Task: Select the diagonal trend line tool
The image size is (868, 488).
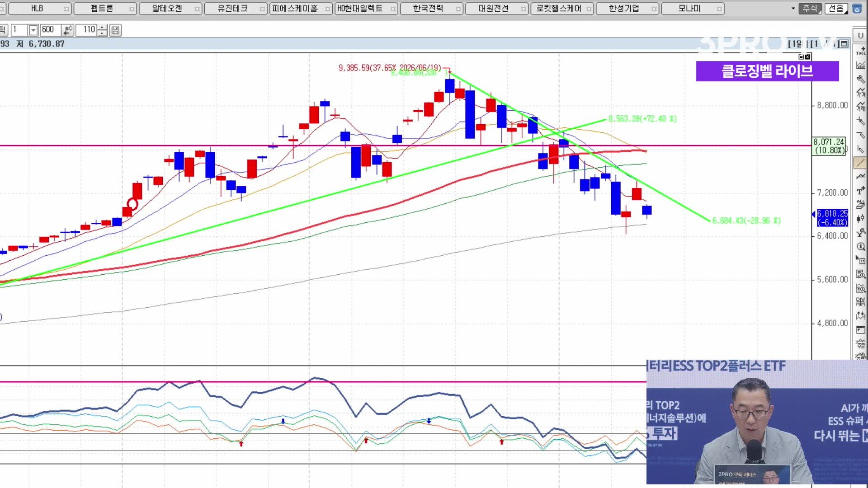Action: pyautogui.click(x=860, y=163)
